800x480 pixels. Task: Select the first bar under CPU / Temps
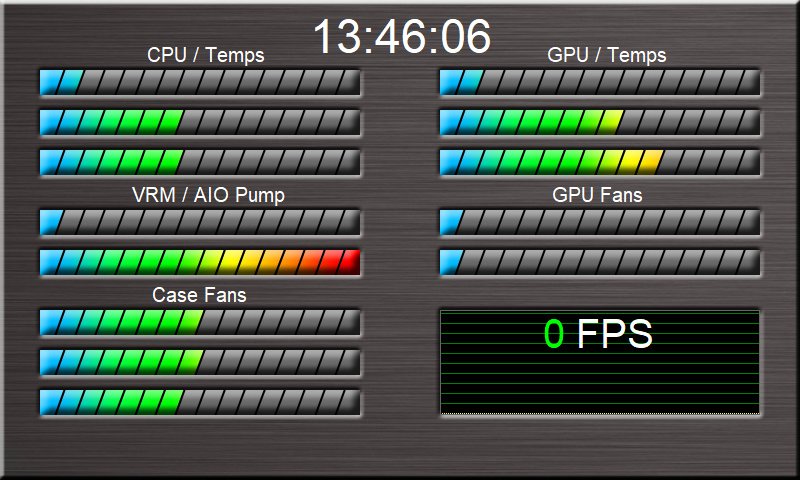[x=199, y=82]
